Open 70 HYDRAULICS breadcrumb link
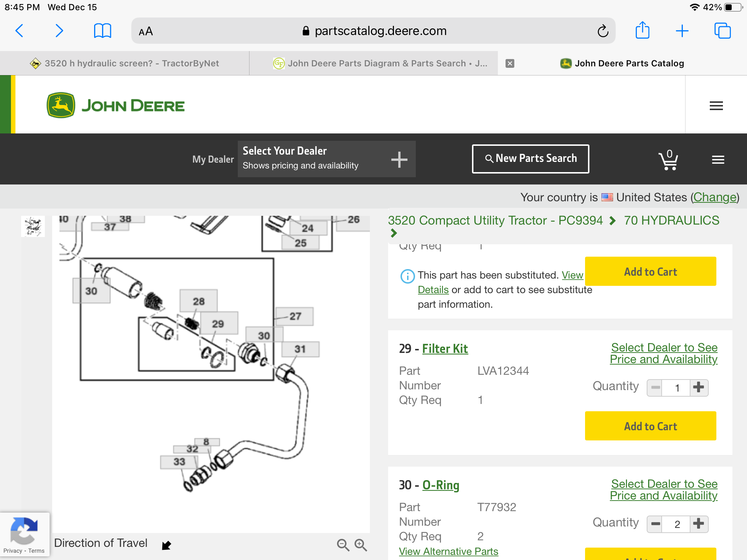This screenshot has height=560, width=747. [x=671, y=221]
